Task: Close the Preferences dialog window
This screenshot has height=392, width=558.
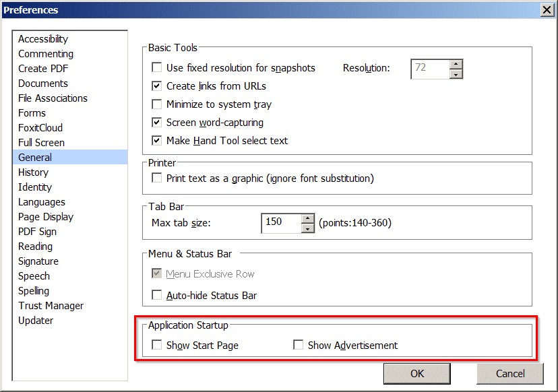Action: [x=547, y=9]
